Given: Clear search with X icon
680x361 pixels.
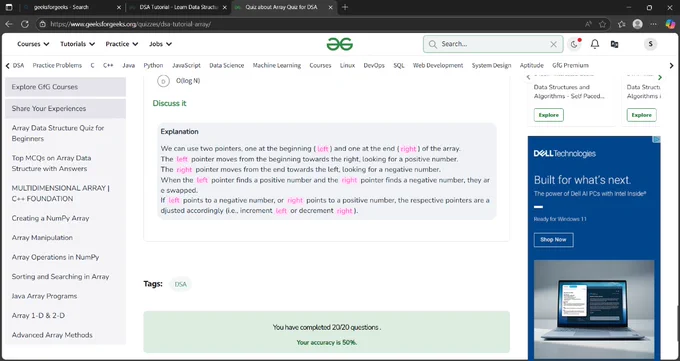Looking at the screenshot, I should click(x=553, y=44).
